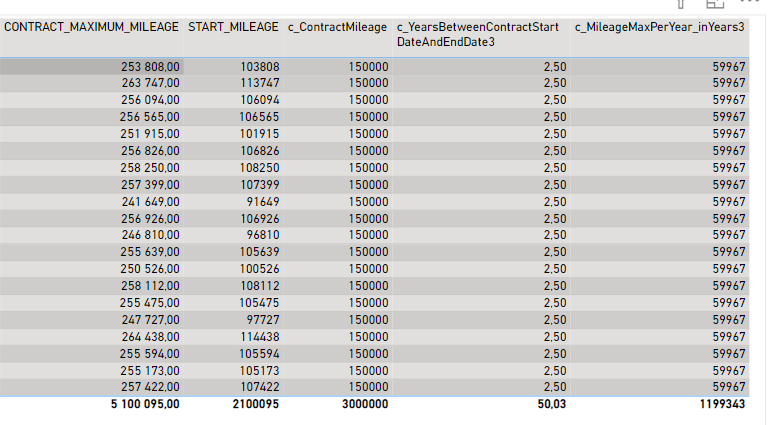
Task: Click start mileage 108250
Action: pos(260,168)
